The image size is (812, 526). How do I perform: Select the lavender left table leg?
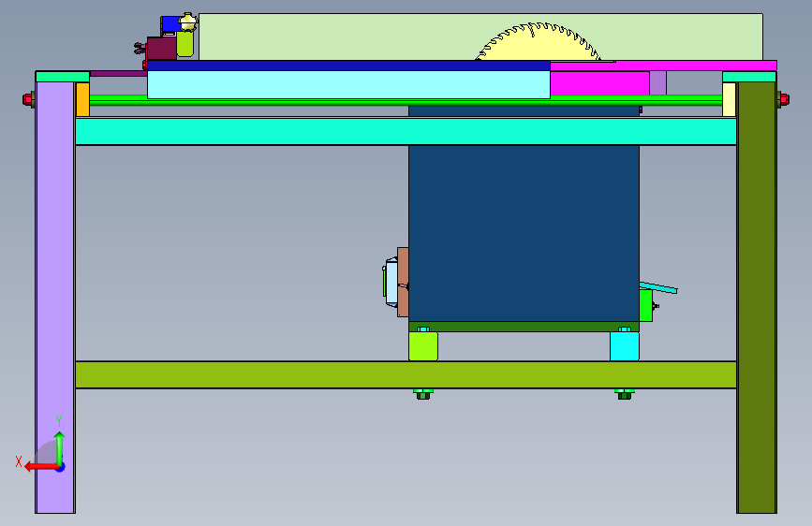point(55,298)
